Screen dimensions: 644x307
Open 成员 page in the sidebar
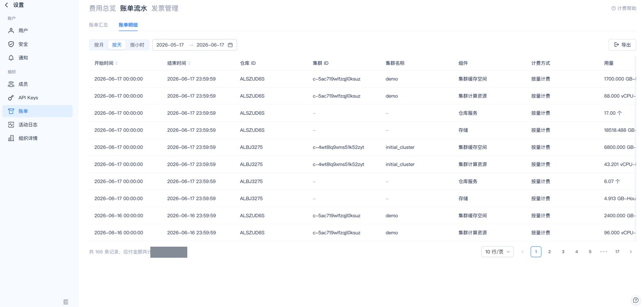pyautogui.click(x=37, y=84)
